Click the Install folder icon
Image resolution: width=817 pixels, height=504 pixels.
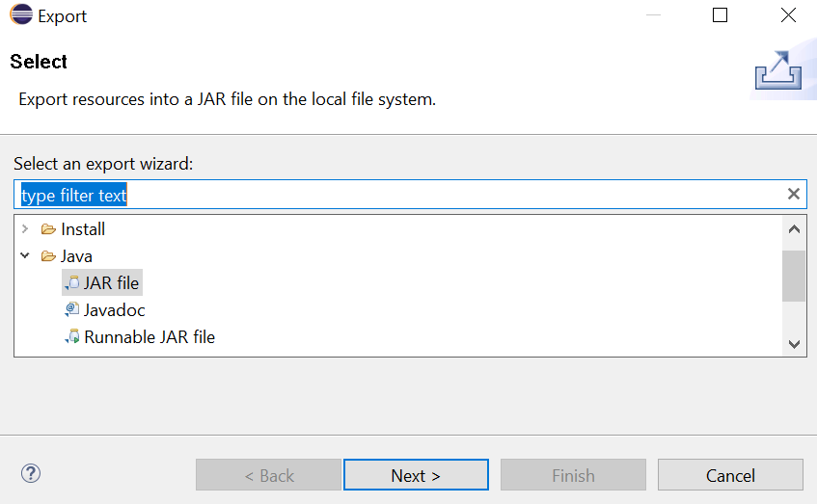point(48,229)
